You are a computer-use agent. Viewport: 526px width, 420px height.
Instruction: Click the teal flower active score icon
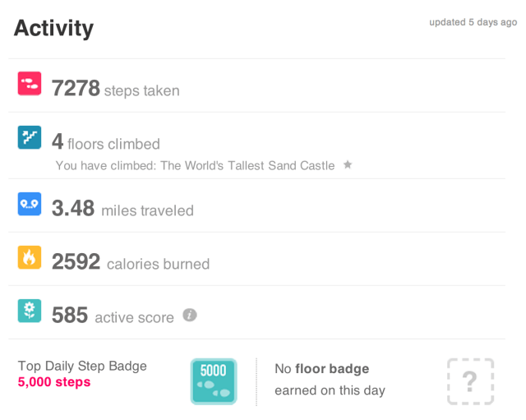30,311
